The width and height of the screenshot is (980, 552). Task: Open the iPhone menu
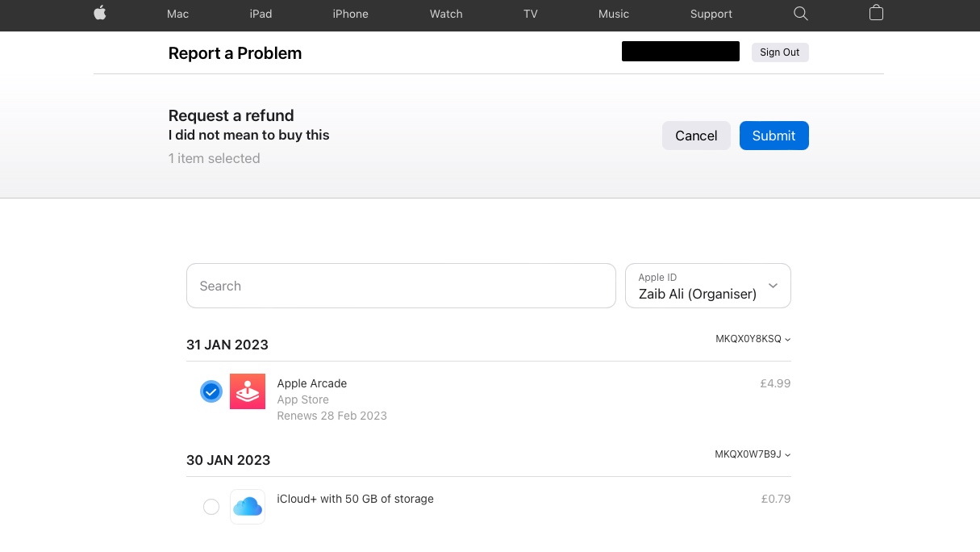click(350, 14)
